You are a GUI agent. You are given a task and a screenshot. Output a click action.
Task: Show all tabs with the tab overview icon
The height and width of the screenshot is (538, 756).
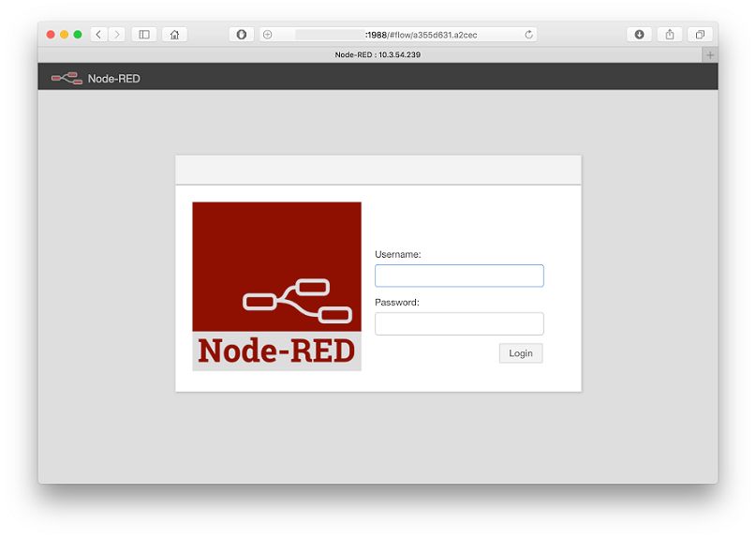tap(700, 35)
